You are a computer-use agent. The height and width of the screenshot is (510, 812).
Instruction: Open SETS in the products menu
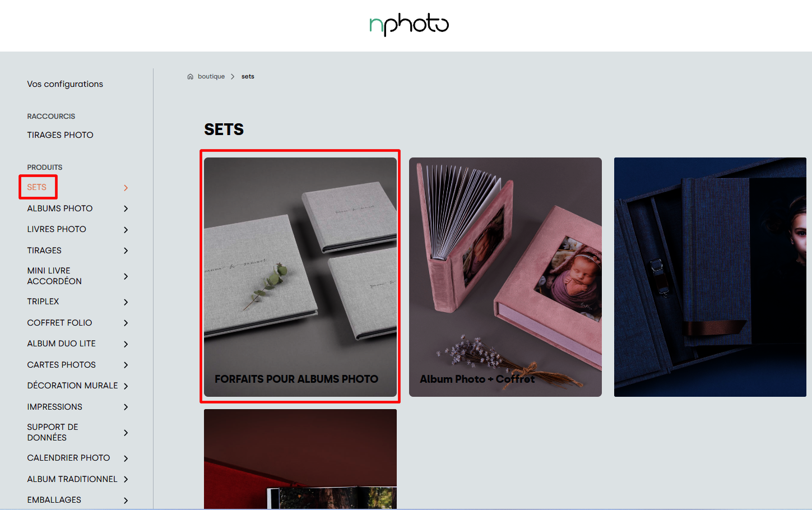click(x=37, y=187)
